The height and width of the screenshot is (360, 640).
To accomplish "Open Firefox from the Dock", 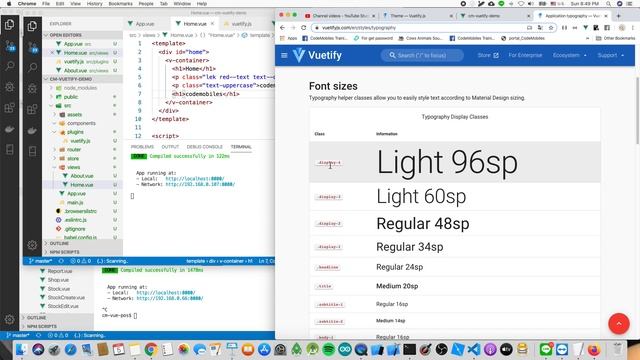I will (594, 349).
